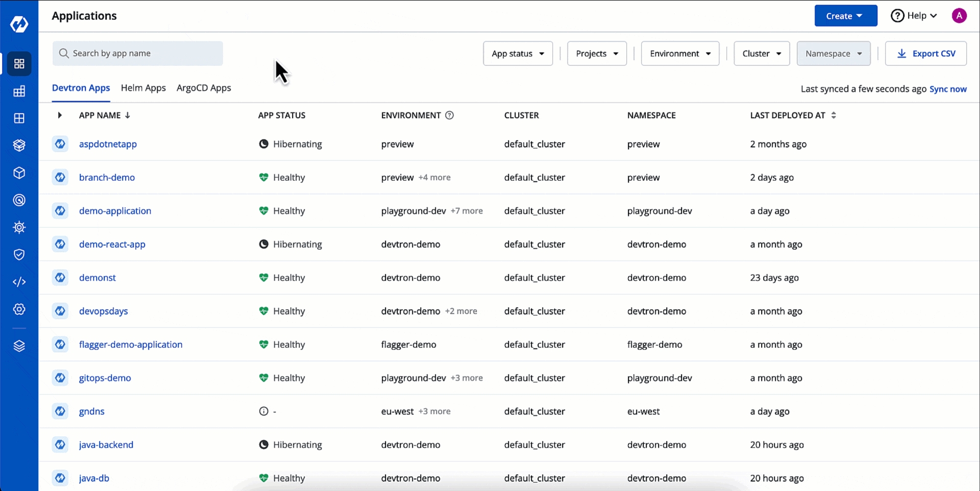Click the Search by app name field
980x491 pixels.
pyautogui.click(x=138, y=54)
